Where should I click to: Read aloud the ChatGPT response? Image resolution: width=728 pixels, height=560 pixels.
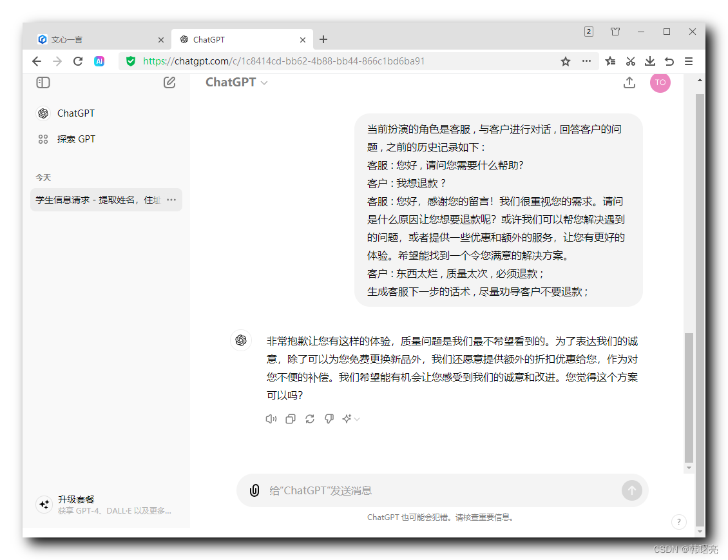point(271,418)
